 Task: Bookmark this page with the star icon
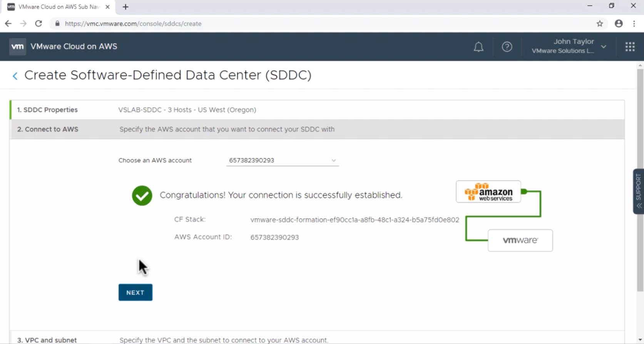(x=600, y=23)
